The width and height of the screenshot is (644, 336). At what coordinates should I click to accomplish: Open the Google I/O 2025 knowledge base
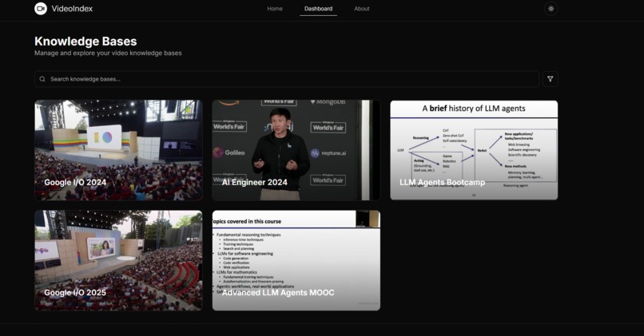click(x=119, y=260)
